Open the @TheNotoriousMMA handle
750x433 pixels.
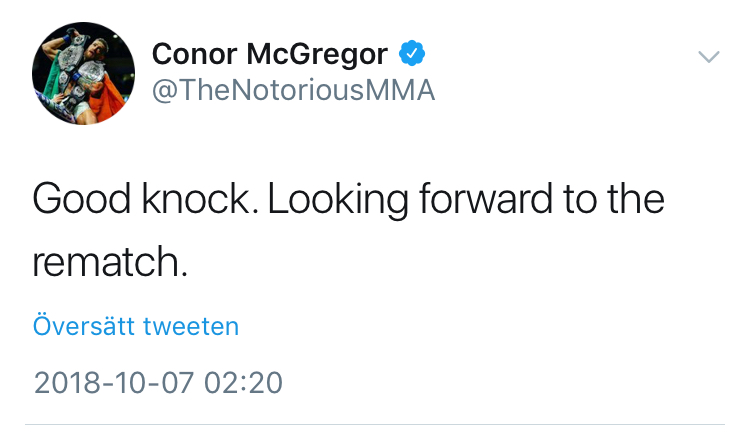click(293, 90)
